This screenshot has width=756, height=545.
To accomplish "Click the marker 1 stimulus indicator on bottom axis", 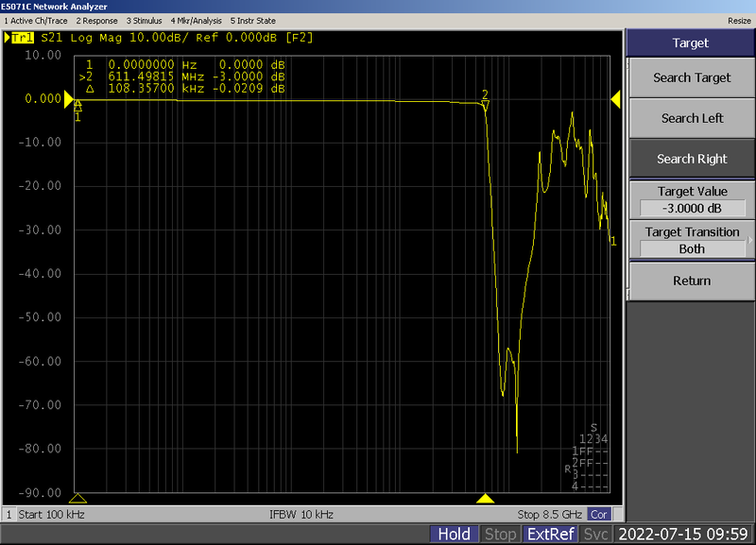I will (77, 499).
